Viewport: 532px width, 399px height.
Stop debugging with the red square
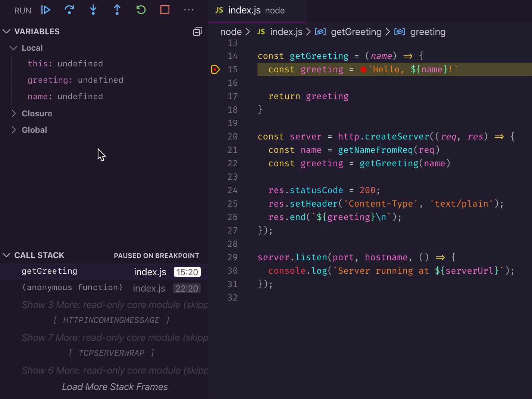pyautogui.click(x=165, y=10)
